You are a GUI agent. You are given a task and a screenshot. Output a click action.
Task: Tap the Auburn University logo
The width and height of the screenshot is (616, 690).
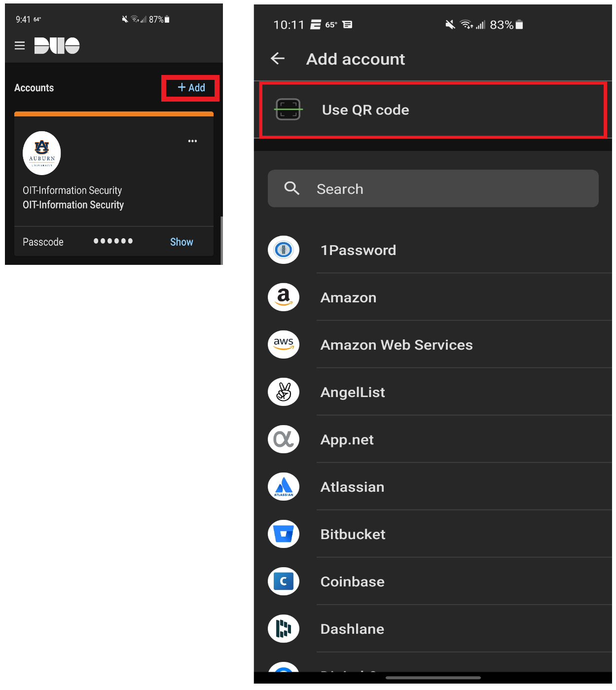click(x=42, y=153)
